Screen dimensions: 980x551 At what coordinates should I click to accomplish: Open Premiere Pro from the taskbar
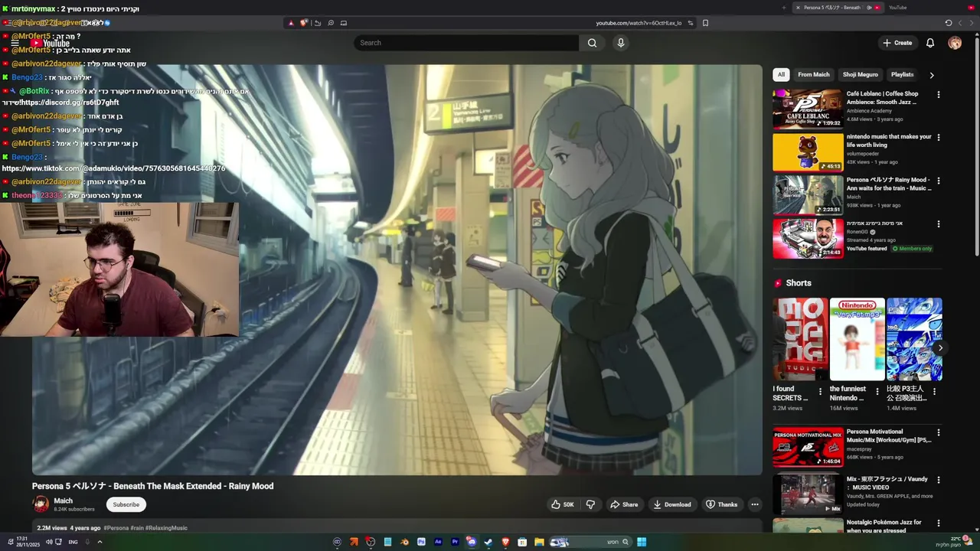click(455, 542)
